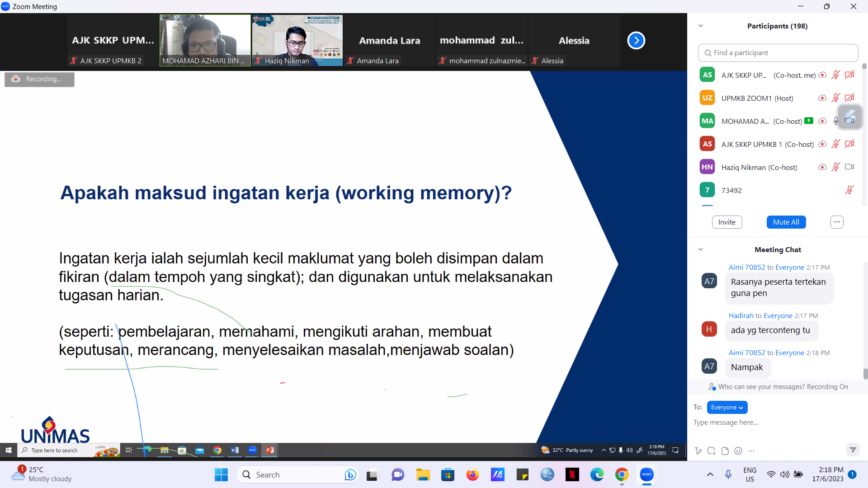
Task: Open File Explorer from the Windows 11 taskbar
Action: click(x=423, y=474)
